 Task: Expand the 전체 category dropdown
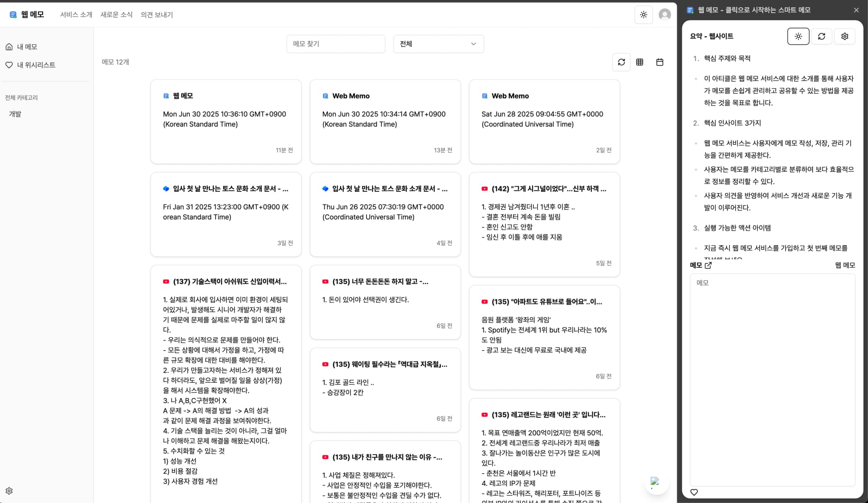click(439, 44)
